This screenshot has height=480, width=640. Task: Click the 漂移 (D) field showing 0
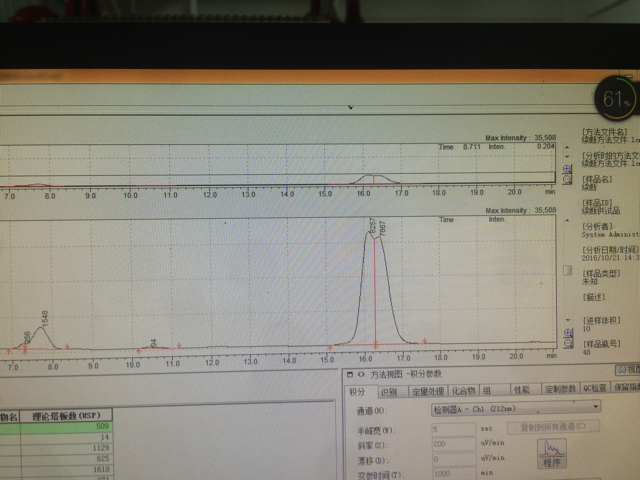(x=454, y=459)
